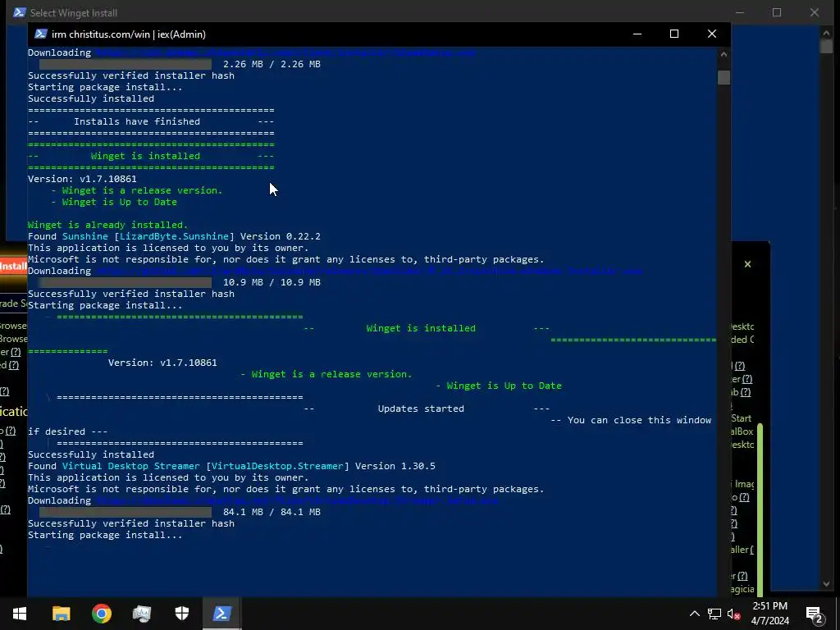The width and height of the screenshot is (840, 630).
Task: Click the text 'Winget is already installed.'
Action: click(x=107, y=225)
